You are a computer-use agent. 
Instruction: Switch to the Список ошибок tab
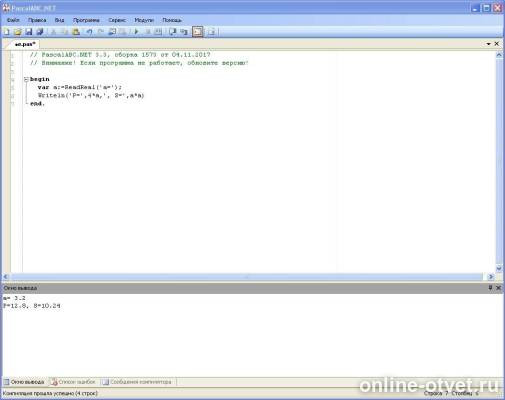click(x=73, y=382)
